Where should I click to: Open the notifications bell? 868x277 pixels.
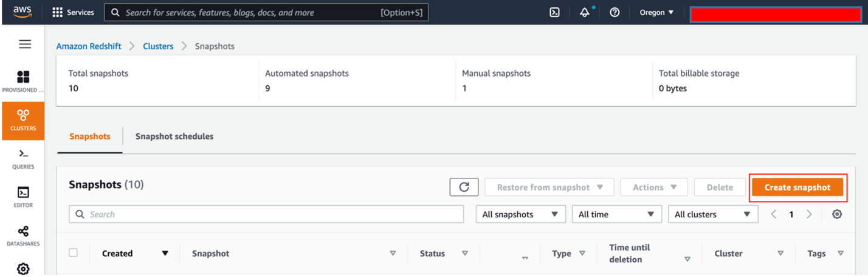585,12
